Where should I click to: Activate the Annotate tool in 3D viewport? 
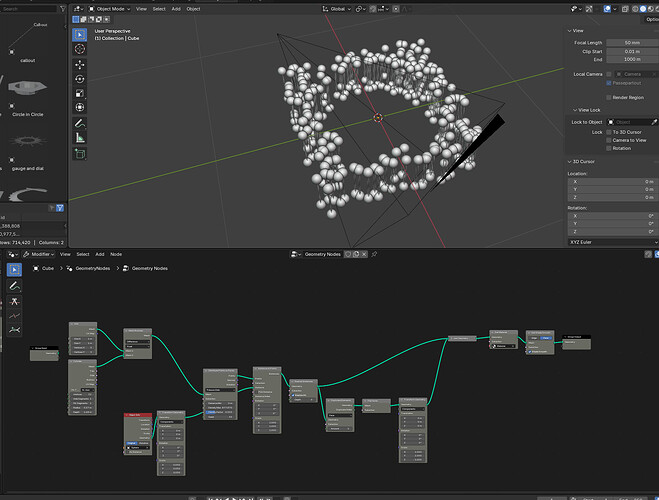pos(79,123)
